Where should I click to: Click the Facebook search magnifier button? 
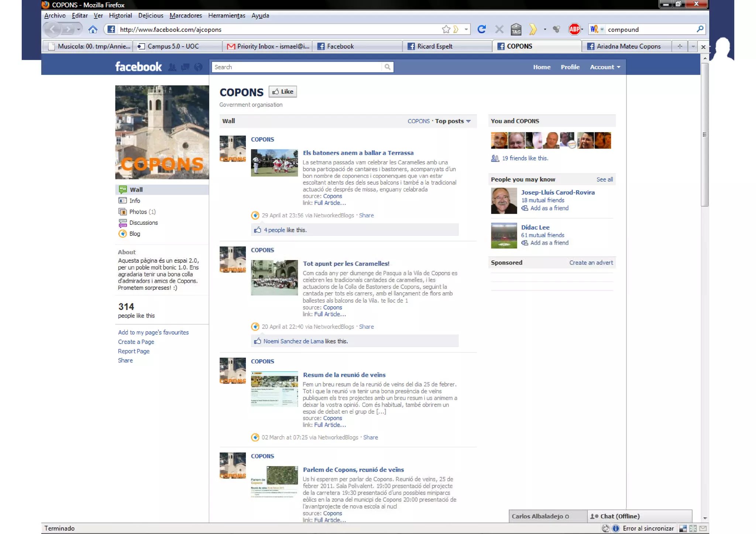tap(387, 67)
